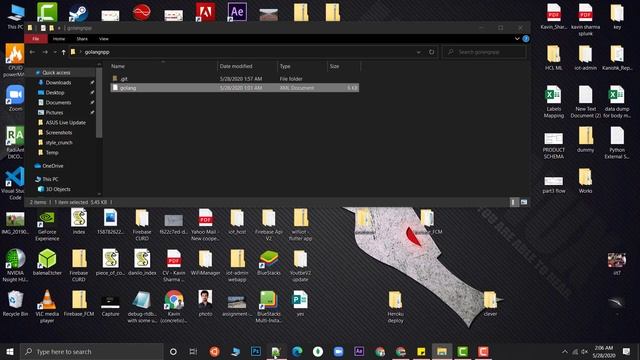Select the GeForce Experience desktop icon
The width and height of the screenshot is (640, 360).
(47, 225)
